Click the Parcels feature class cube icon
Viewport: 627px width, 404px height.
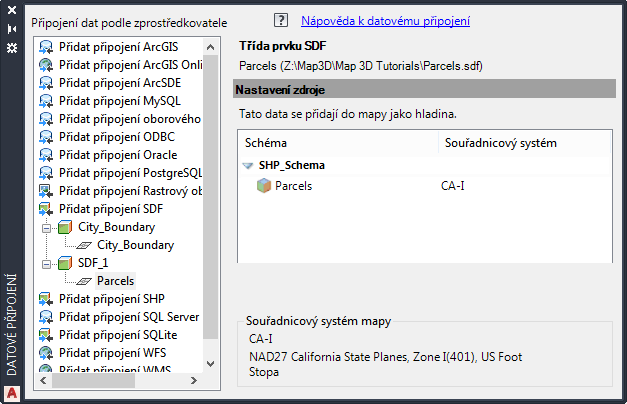(x=264, y=185)
